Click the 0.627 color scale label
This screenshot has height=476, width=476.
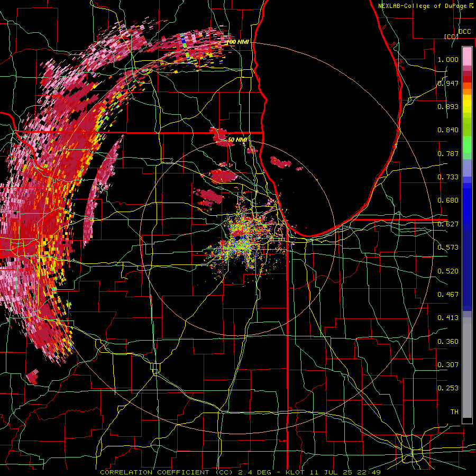[448, 224]
